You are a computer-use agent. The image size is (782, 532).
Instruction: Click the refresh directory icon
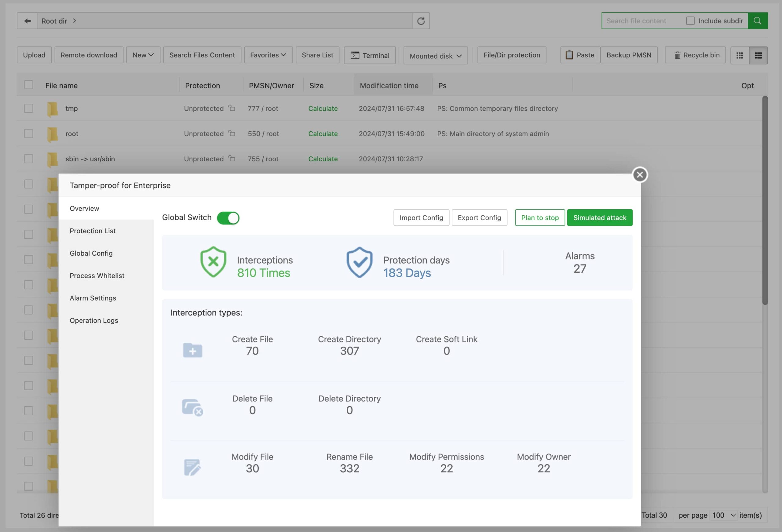pyautogui.click(x=421, y=21)
